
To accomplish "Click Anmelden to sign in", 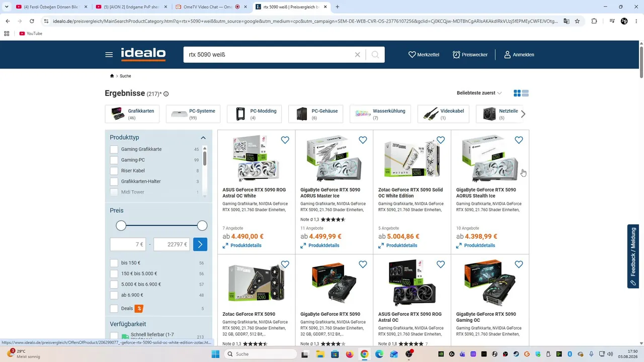I will [x=519, y=54].
